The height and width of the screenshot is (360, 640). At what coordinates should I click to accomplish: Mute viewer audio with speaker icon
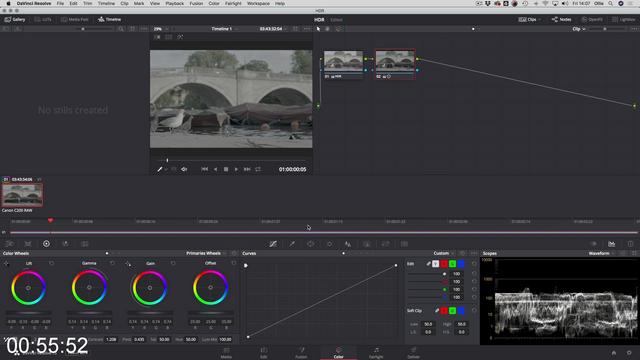coord(184,169)
